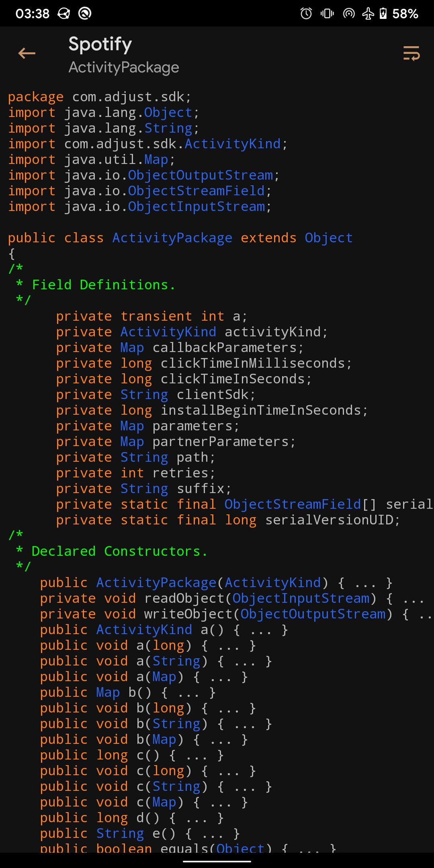
Task: Tap 'public void c(Map)' method line
Action: pyautogui.click(x=144, y=802)
